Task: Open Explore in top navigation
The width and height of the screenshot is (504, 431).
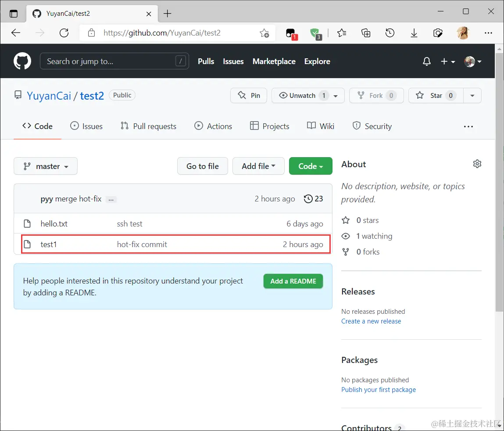Action: 317,61
